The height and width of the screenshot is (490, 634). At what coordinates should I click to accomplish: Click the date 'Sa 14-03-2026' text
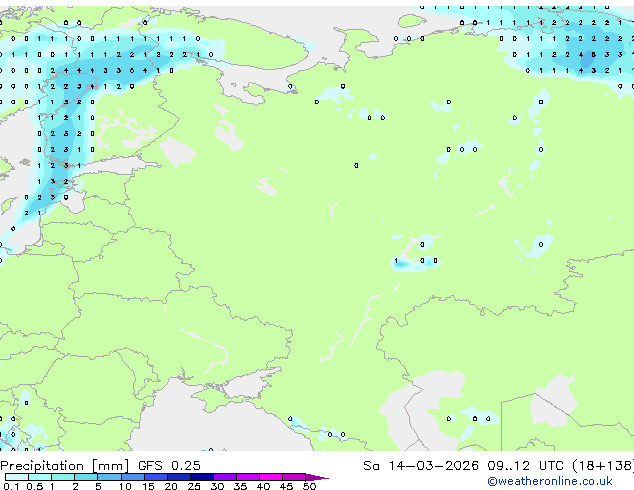tap(421, 465)
